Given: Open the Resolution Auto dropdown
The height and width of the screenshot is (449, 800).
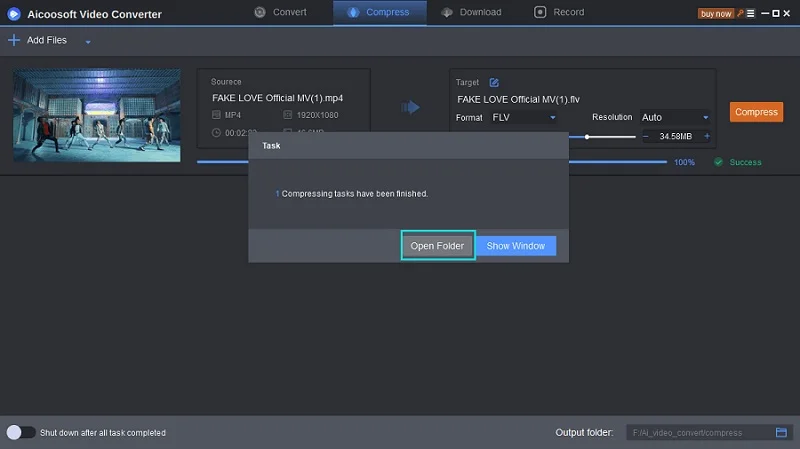Looking at the screenshot, I should [x=675, y=117].
